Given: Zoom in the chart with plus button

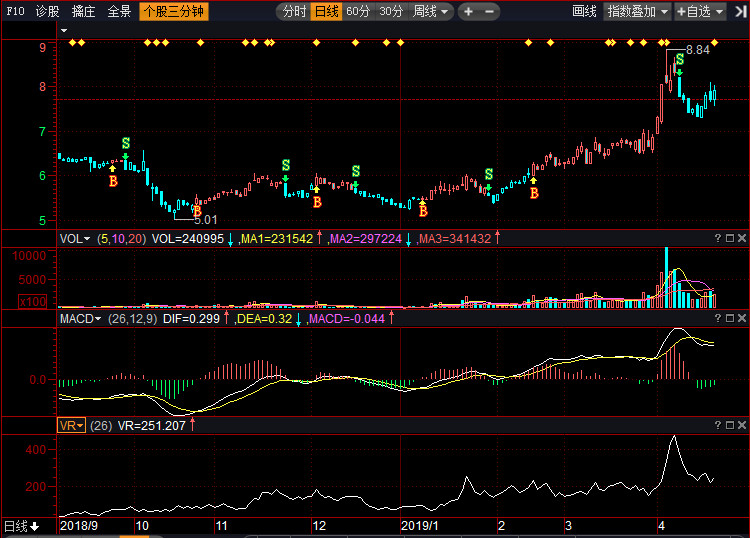Looking at the screenshot, I should click(x=468, y=11).
